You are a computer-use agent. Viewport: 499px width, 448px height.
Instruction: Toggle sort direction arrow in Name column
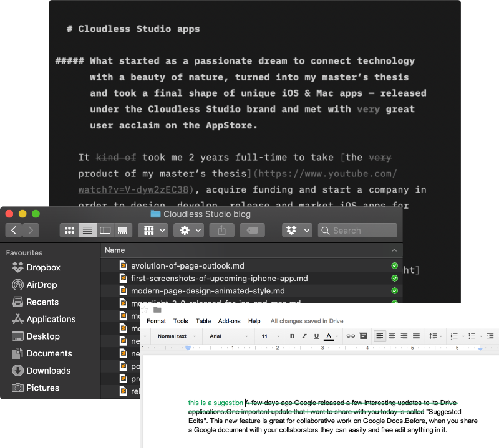(394, 250)
